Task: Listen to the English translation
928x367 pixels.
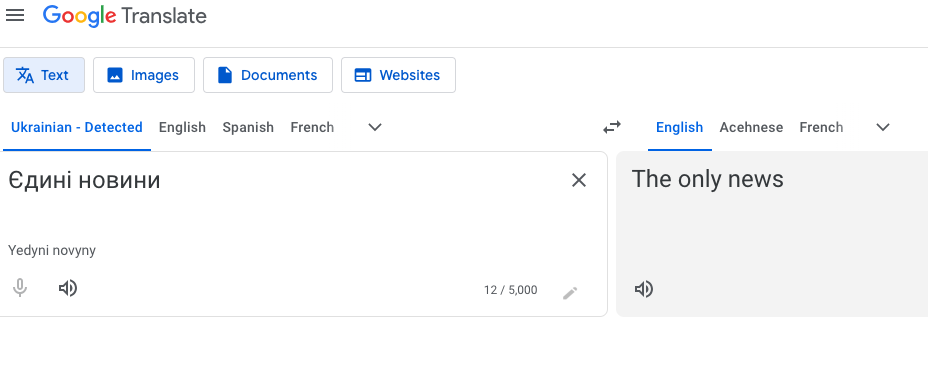Action: pyautogui.click(x=644, y=289)
